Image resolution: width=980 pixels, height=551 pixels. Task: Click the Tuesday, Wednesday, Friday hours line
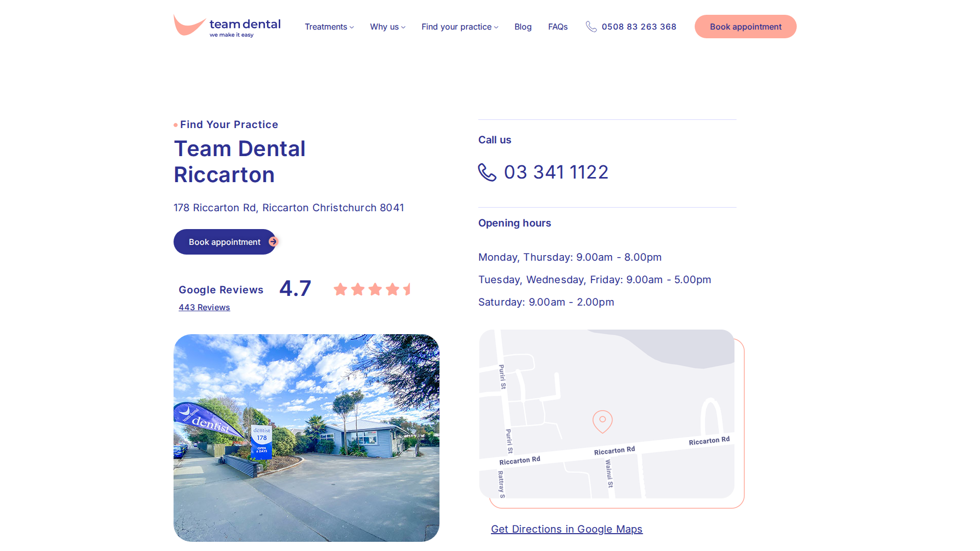[595, 280]
